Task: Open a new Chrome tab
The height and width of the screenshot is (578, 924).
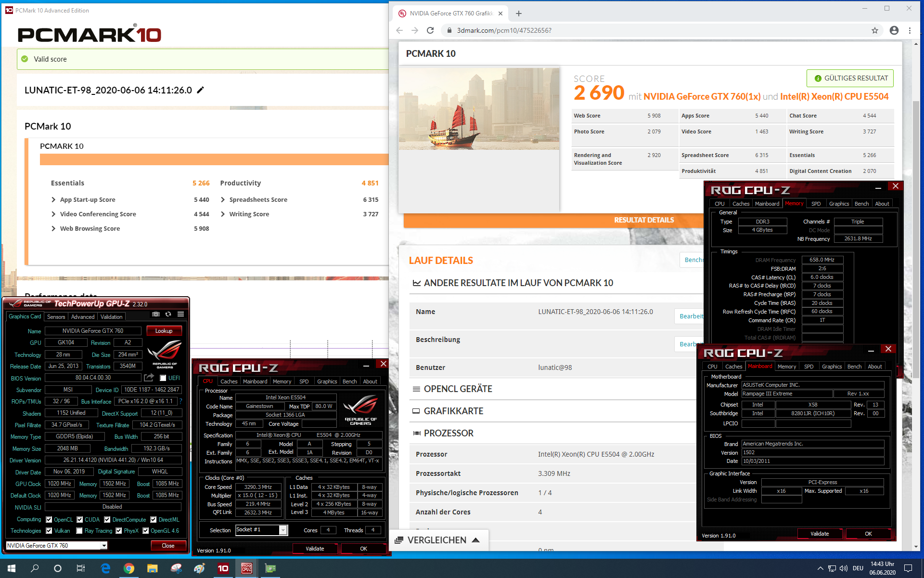Action: [518, 13]
